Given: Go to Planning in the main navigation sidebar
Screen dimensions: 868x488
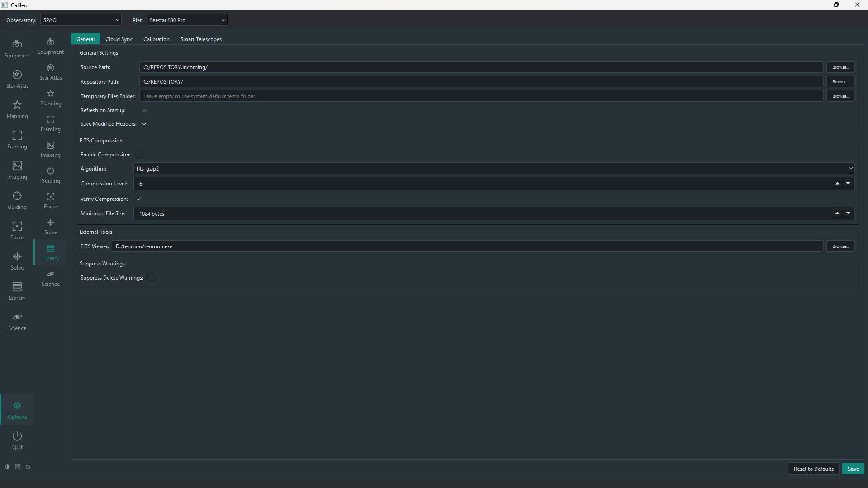Looking at the screenshot, I should pos(17,109).
